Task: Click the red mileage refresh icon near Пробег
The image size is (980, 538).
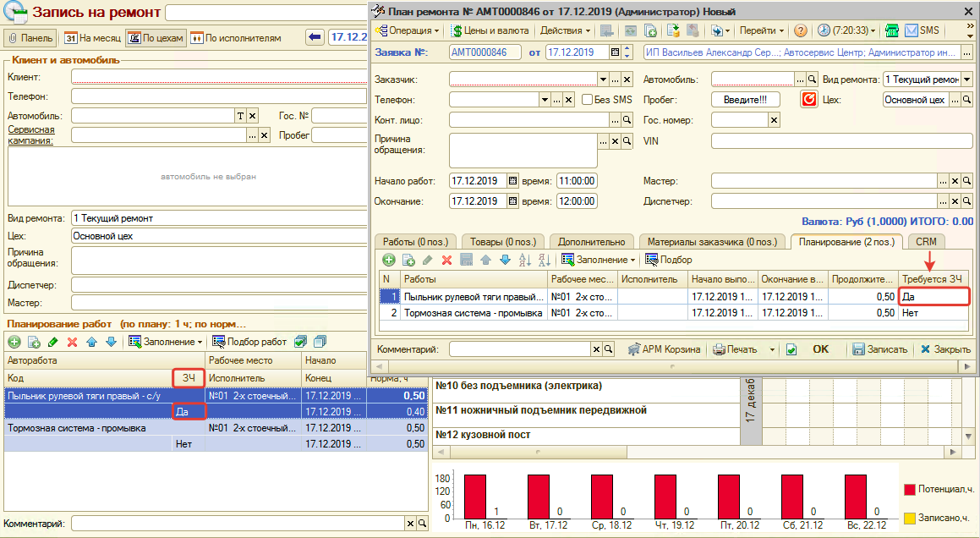Action: (809, 100)
